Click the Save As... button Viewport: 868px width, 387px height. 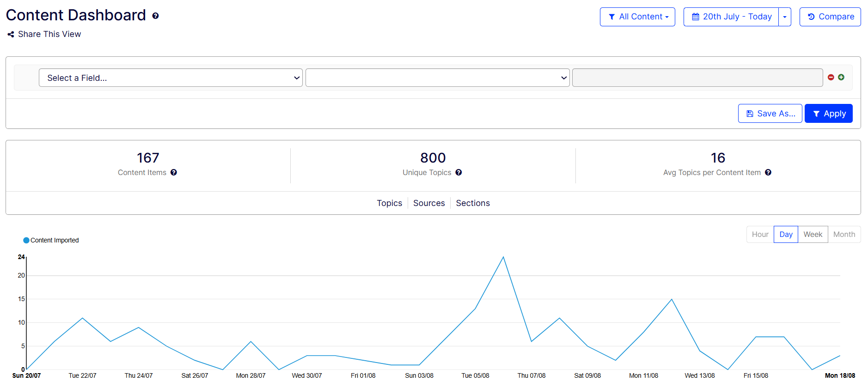pos(770,114)
